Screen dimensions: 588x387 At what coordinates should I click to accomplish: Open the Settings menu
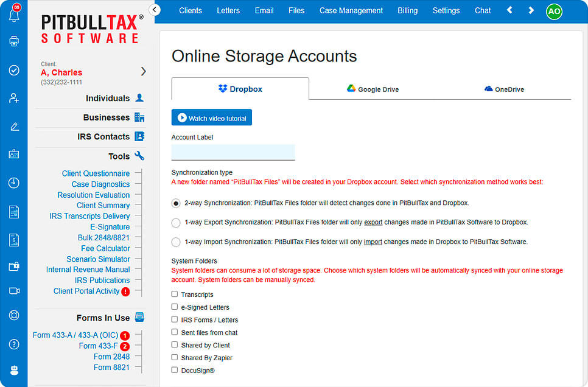pyautogui.click(x=446, y=10)
